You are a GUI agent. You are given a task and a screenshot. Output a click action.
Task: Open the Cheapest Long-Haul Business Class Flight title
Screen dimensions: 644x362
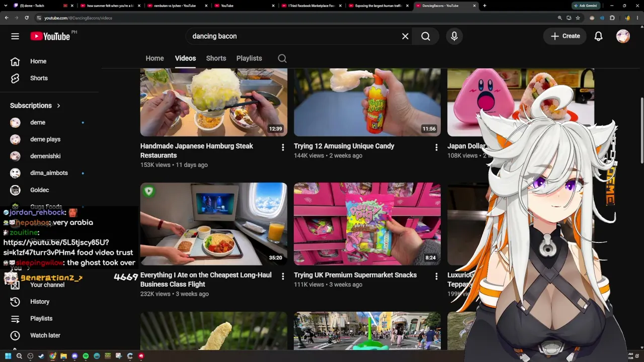pos(206,280)
